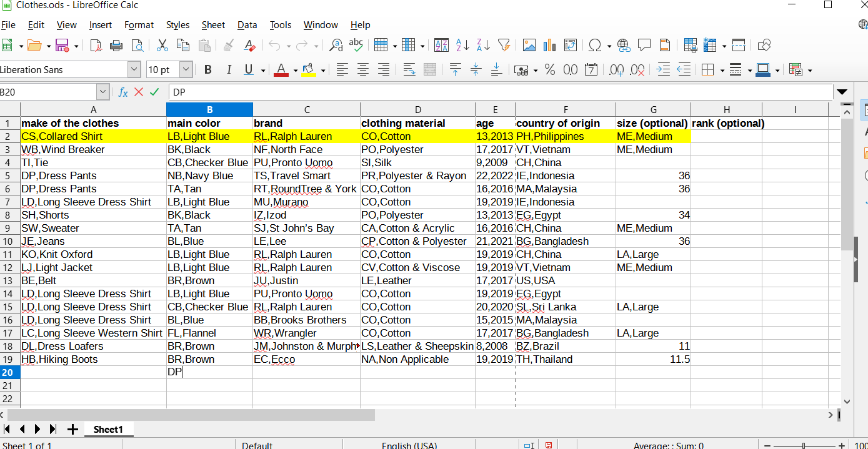
Task: Click the Cut scissors icon
Action: [x=162, y=45]
